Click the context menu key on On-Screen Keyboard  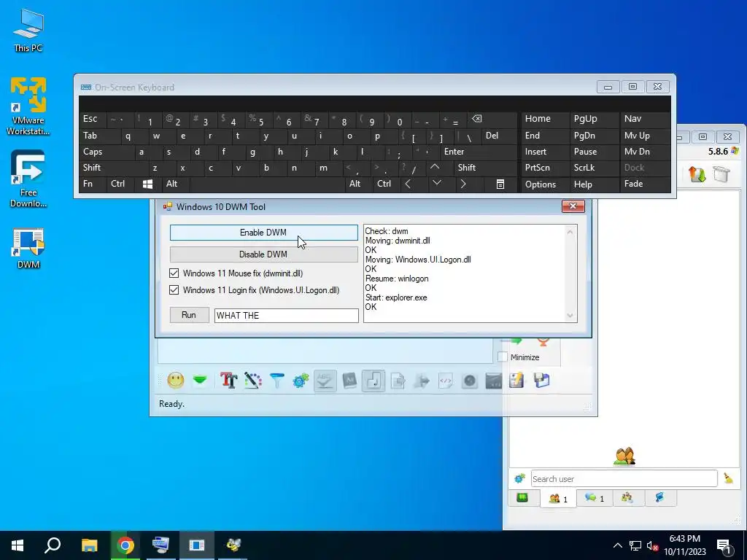click(x=500, y=184)
